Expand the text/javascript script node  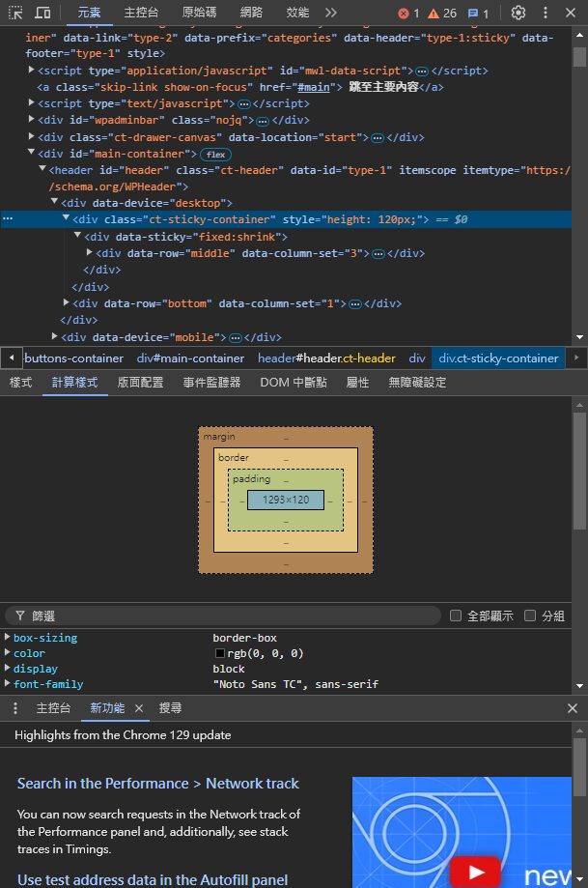click(32, 102)
